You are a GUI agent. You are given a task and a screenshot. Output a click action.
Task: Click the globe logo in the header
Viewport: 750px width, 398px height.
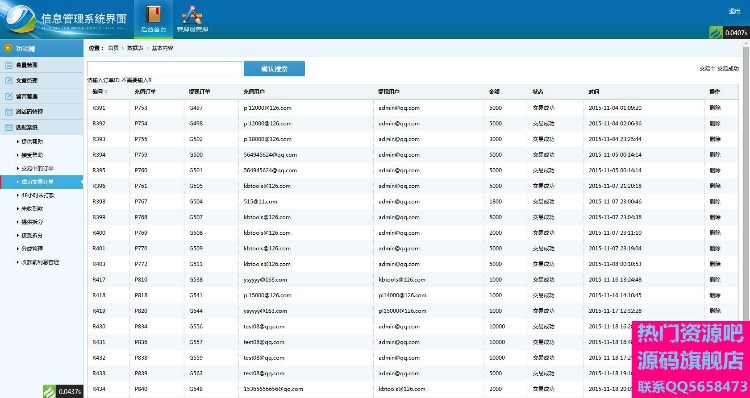coord(20,19)
